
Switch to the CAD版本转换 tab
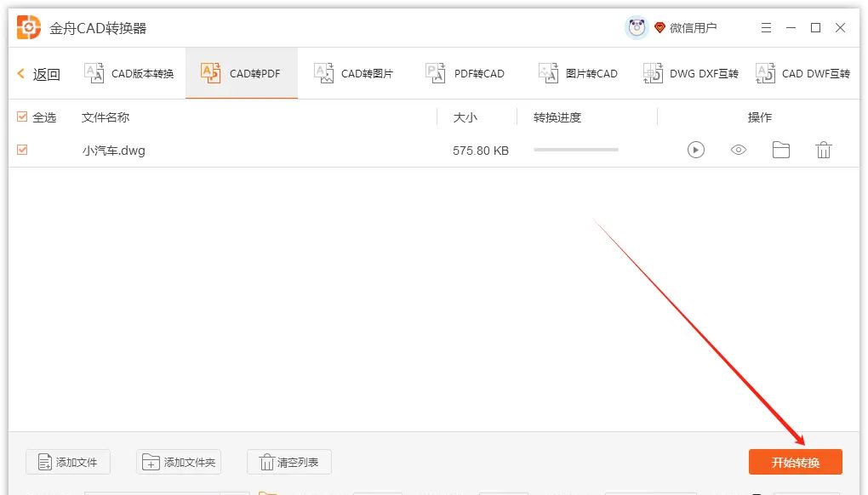[x=129, y=73]
